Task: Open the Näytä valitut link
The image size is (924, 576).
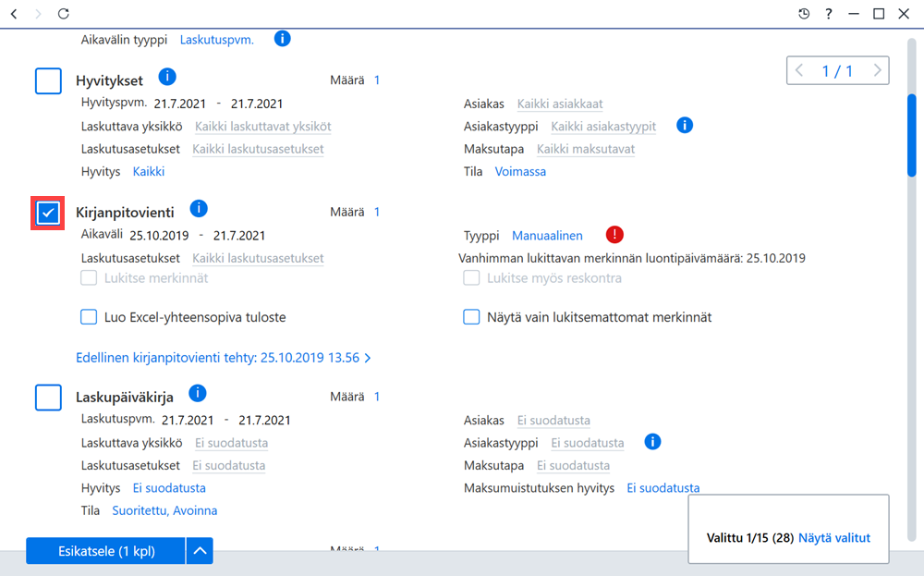Action: (833, 538)
